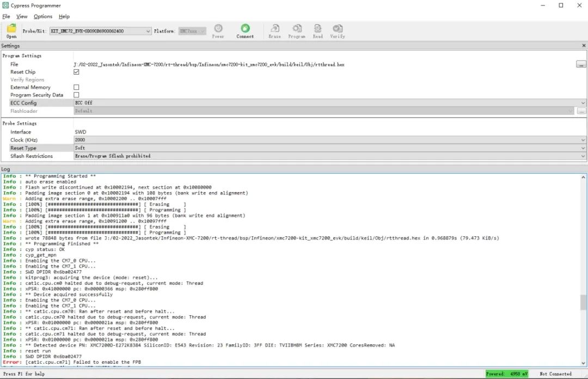Image resolution: width=588 pixels, height=379 pixels.
Task: Click the log scroll down arrow
Action: pos(583,363)
